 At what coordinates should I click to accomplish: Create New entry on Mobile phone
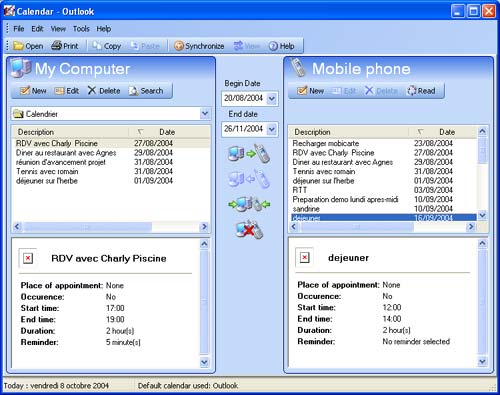pyautogui.click(x=310, y=91)
